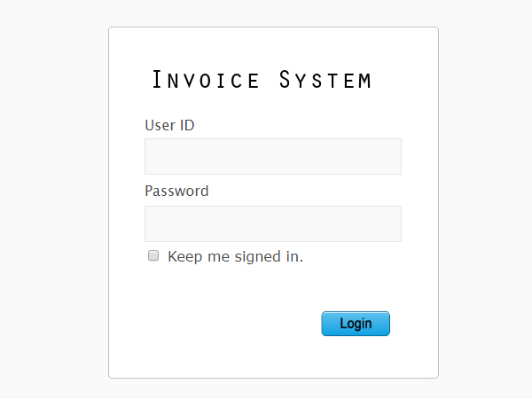Click the User ID input field
The width and height of the screenshot is (532, 399).
272,156
